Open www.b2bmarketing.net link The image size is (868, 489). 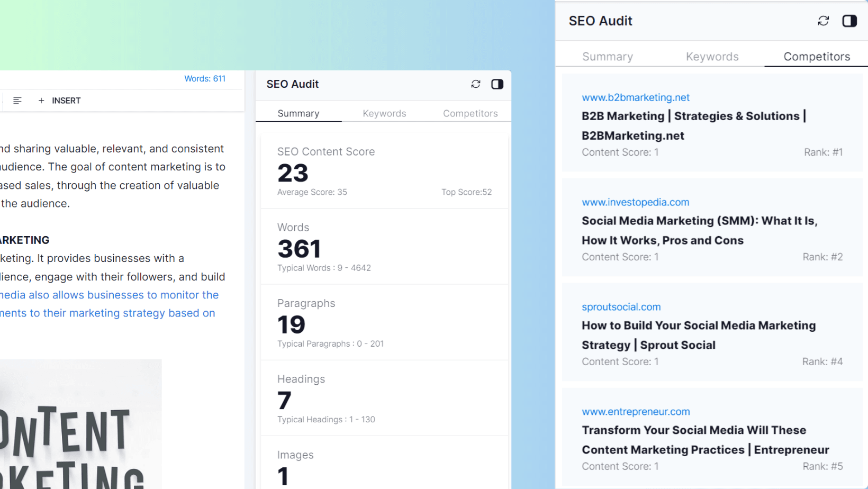pos(635,97)
